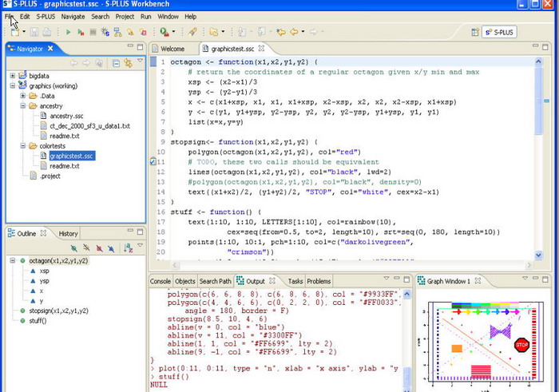Click the Stop square toolbar icon

tap(93, 32)
